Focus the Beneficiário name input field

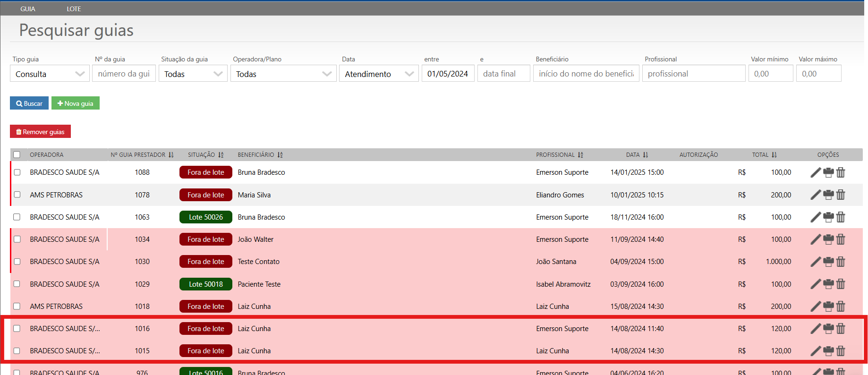pyautogui.click(x=586, y=74)
